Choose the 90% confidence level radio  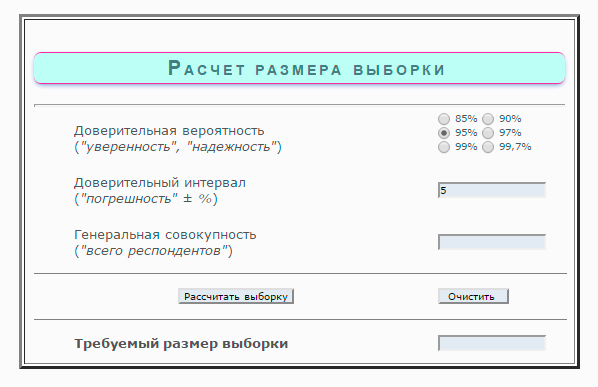(x=488, y=119)
